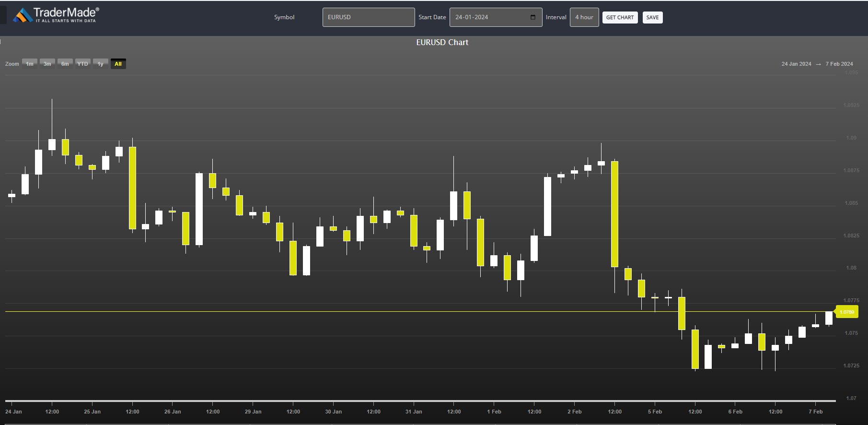Click the last white candle at the current price
The image size is (868, 425).
click(x=829, y=318)
